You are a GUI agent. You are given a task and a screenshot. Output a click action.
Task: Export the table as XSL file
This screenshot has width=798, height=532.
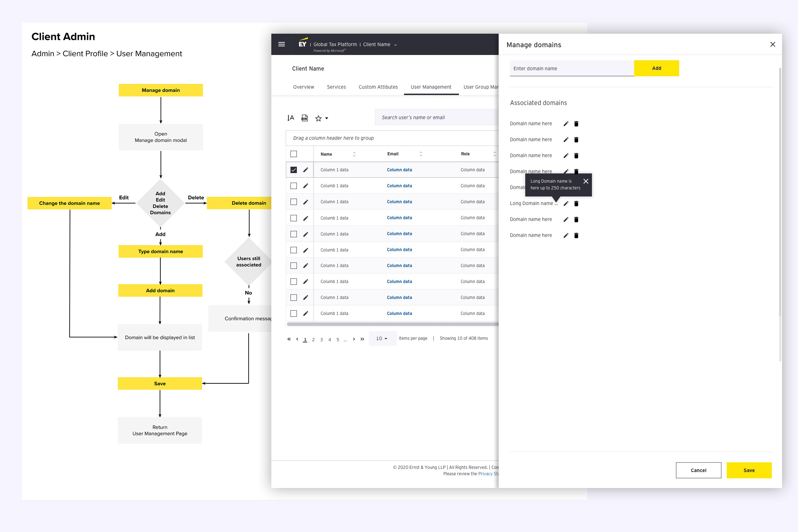point(304,118)
